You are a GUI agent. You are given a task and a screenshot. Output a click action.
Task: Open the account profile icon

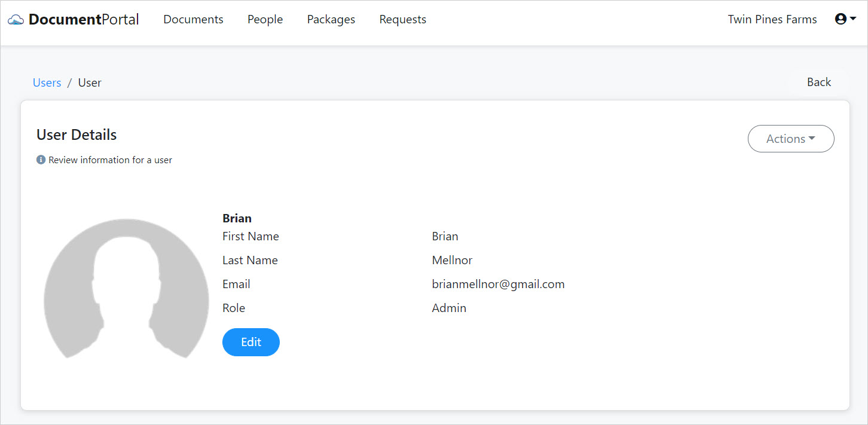841,19
